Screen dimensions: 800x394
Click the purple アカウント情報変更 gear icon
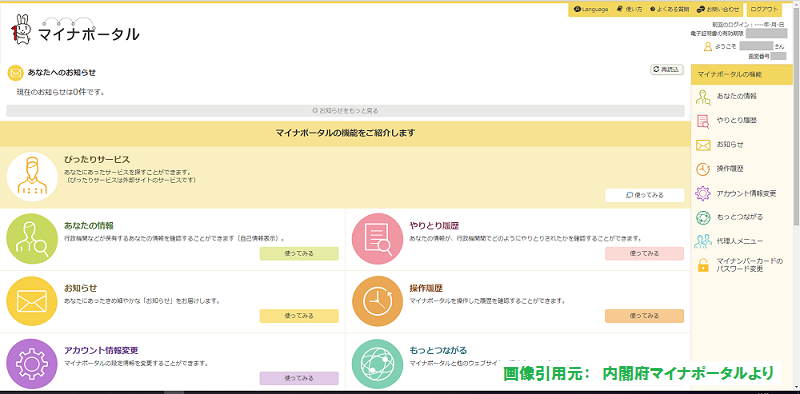[x=32, y=364]
